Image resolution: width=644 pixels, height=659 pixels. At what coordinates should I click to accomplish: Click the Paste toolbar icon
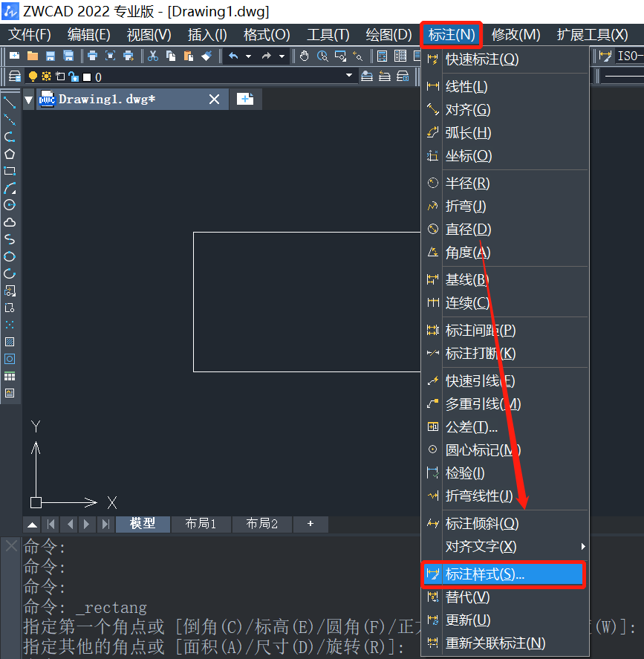pos(189,56)
